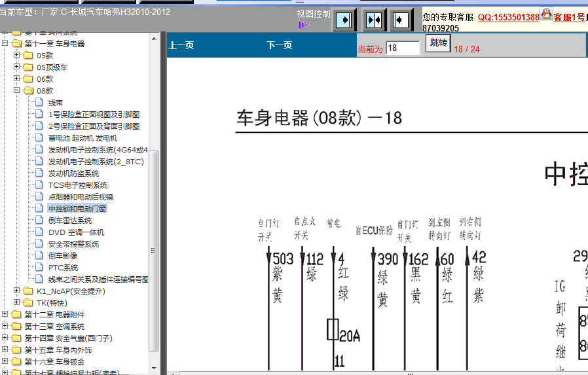This screenshot has width=588, height=375.
Task: Click the page icon beside TCS电子控制系统
Action: [x=39, y=185]
